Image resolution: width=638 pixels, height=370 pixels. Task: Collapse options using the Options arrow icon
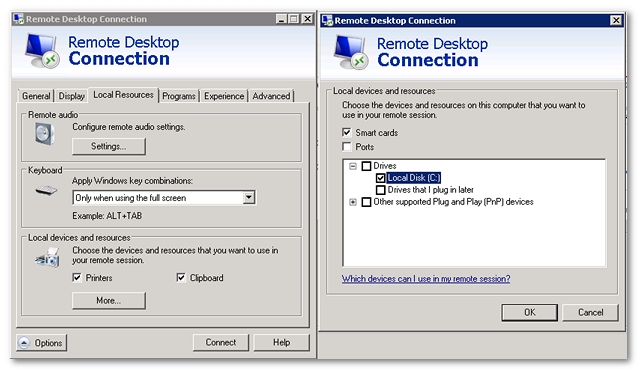point(24,343)
